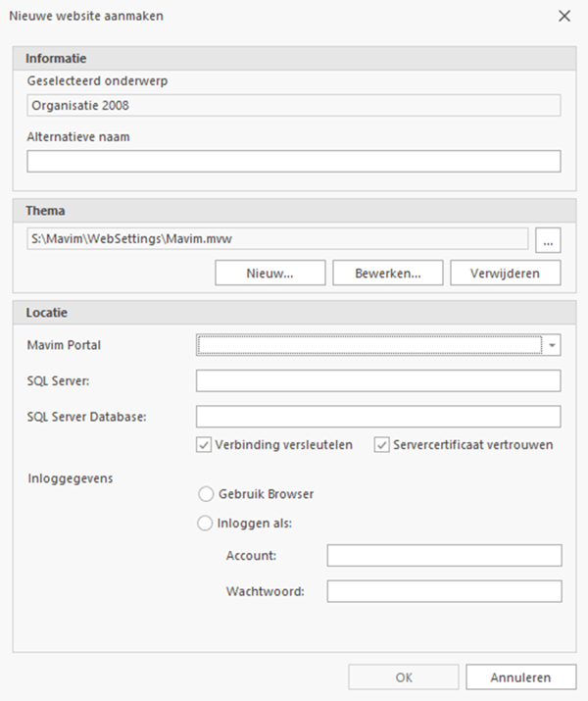Choose the Inloggen als radio option
The width and height of the screenshot is (588, 701).
pyautogui.click(x=206, y=524)
